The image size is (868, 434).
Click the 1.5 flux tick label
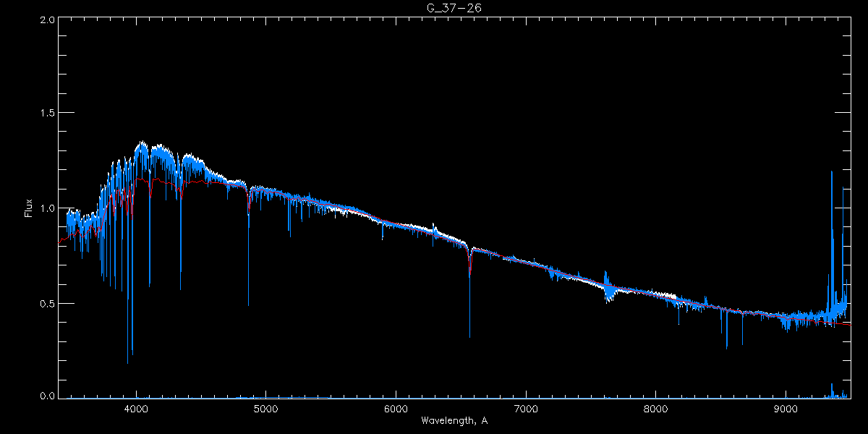[x=47, y=114]
